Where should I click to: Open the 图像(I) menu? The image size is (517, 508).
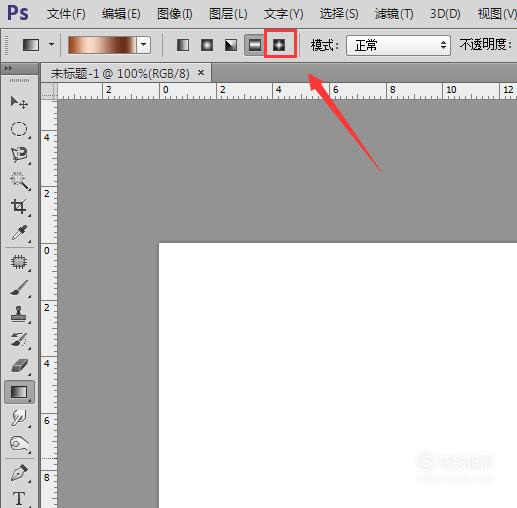click(x=175, y=14)
